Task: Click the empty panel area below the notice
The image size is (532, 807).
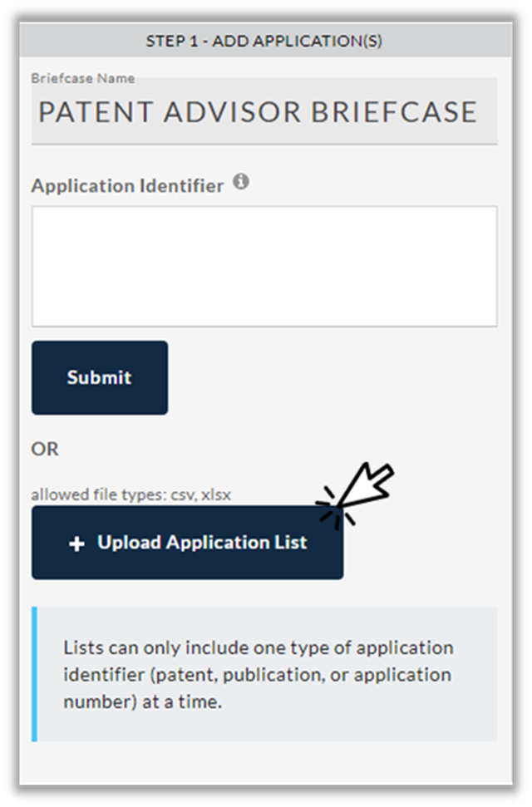Action: tap(266, 763)
